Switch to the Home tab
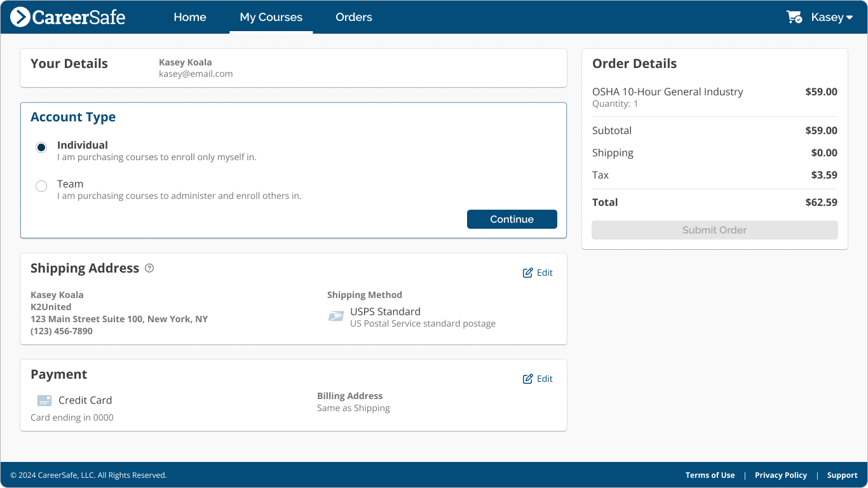 (x=189, y=17)
